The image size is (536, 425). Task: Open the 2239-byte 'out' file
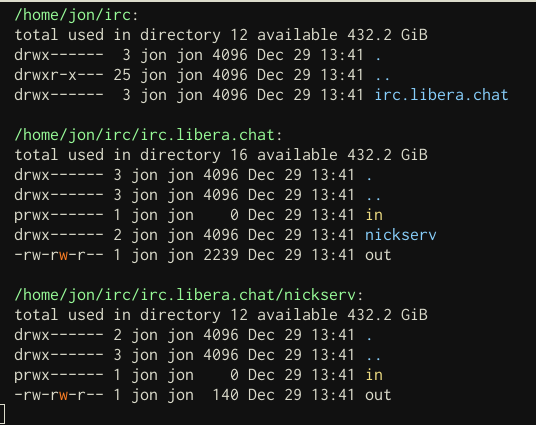click(378, 255)
